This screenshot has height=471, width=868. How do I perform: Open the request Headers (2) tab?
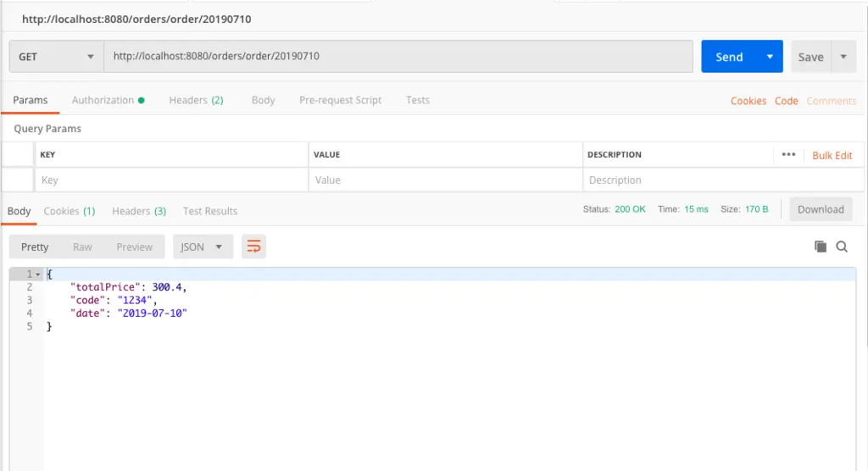pyautogui.click(x=196, y=100)
